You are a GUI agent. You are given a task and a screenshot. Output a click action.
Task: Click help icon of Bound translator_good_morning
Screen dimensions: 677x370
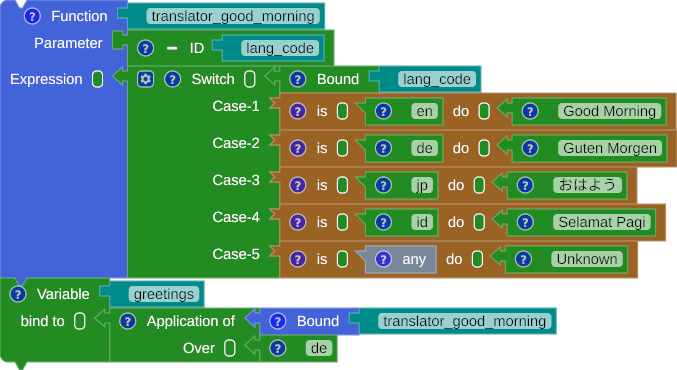[x=278, y=322]
